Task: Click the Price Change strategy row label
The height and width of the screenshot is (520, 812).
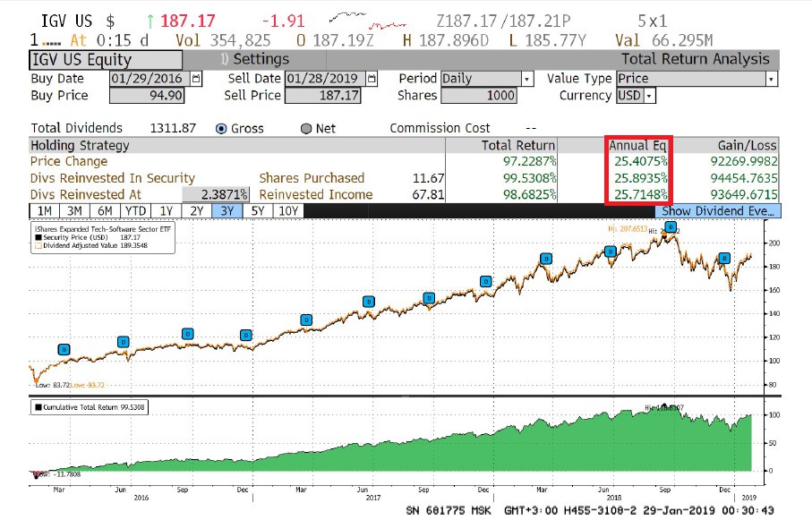Action: click(x=69, y=162)
